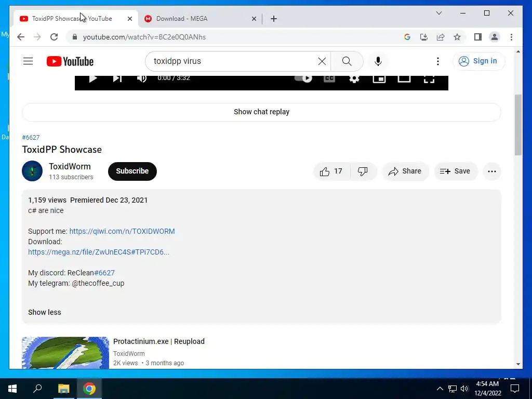Screen dimensions: 532x399
Task: Dislike the video
Action: [363, 171]
